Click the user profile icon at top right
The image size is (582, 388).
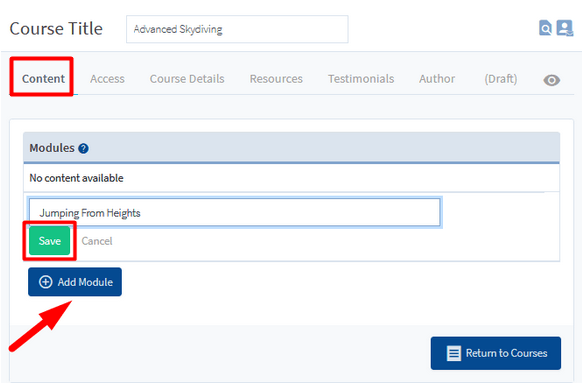point(565,28)
